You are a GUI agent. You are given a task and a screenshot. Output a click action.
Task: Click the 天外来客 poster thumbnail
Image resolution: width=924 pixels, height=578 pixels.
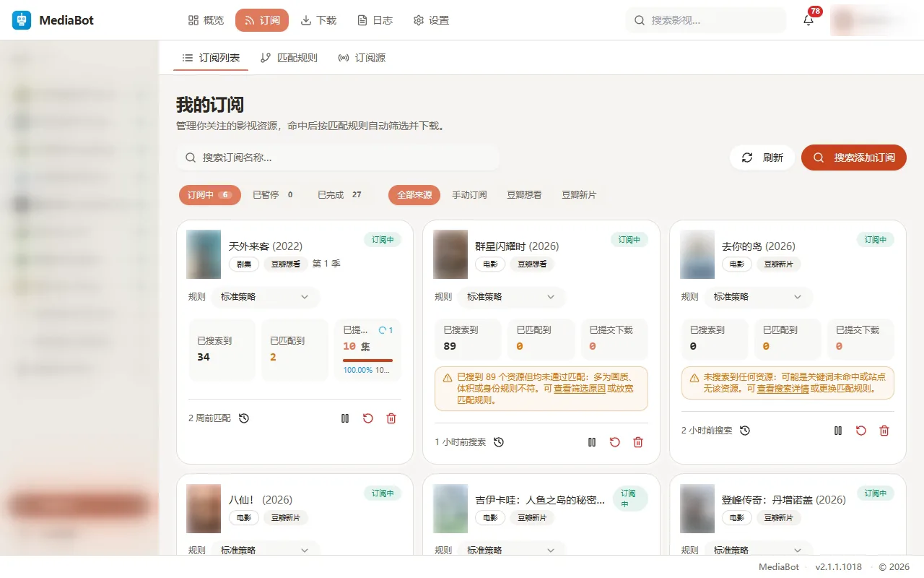click(204, 254)
